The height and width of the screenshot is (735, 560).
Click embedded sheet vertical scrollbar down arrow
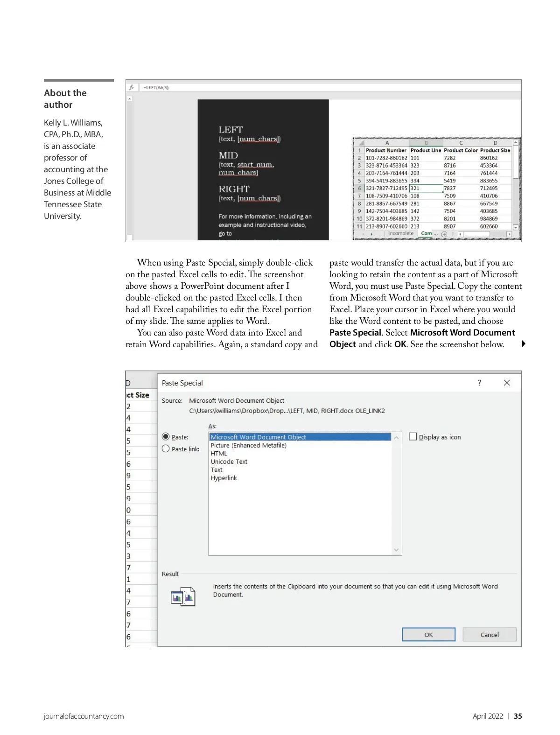tap(516, 227)
